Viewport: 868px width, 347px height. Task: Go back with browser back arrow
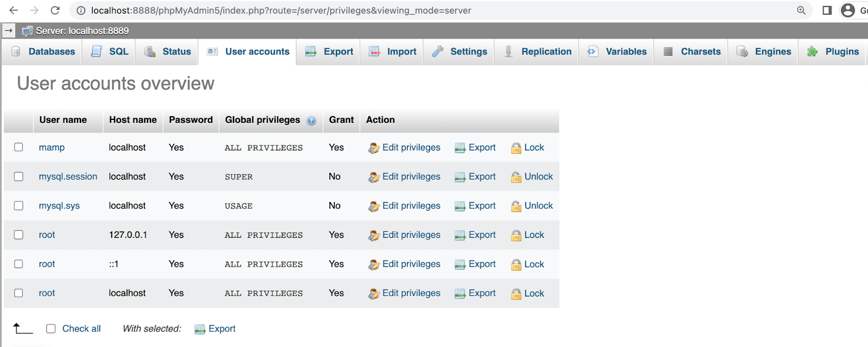14,10
